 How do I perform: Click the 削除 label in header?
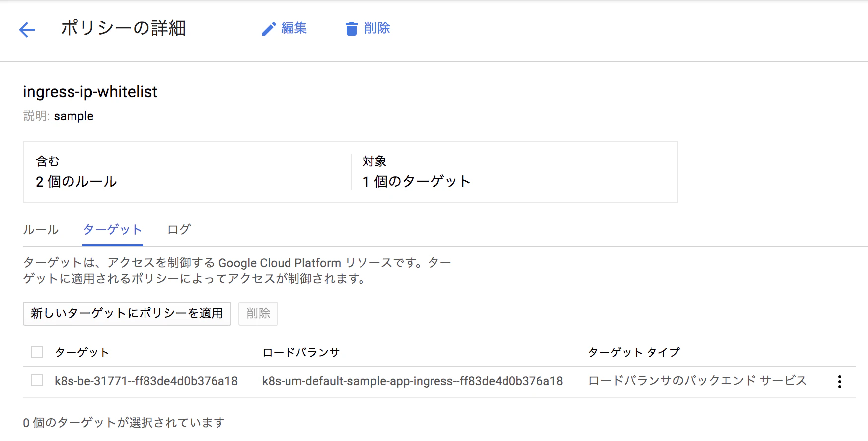(x=377, y=28)
